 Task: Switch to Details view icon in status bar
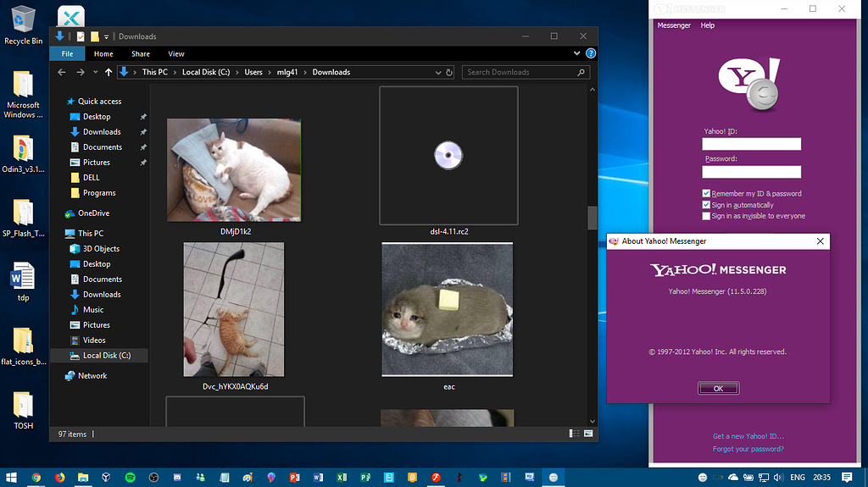(x=575, y=434)
